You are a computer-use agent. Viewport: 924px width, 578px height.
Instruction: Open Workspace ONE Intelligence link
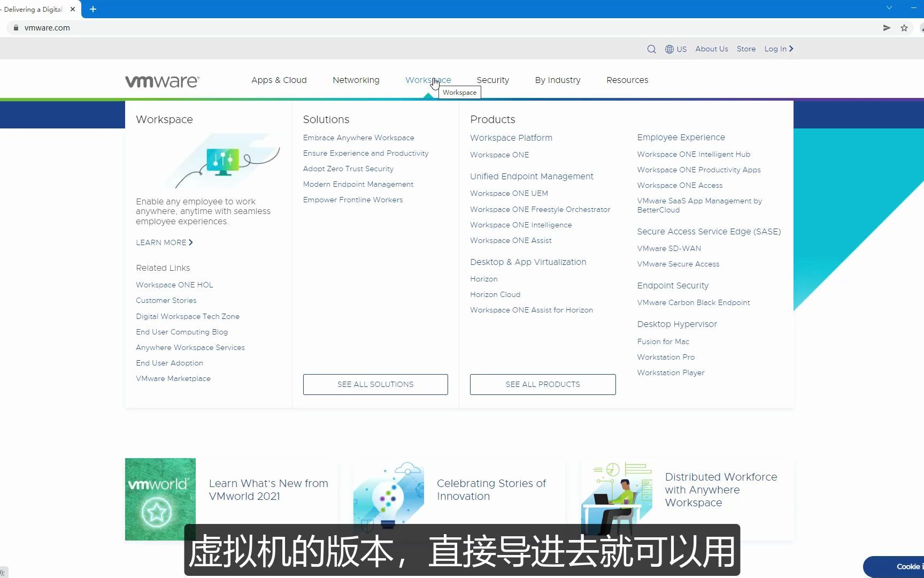click(x=521, y=225)
